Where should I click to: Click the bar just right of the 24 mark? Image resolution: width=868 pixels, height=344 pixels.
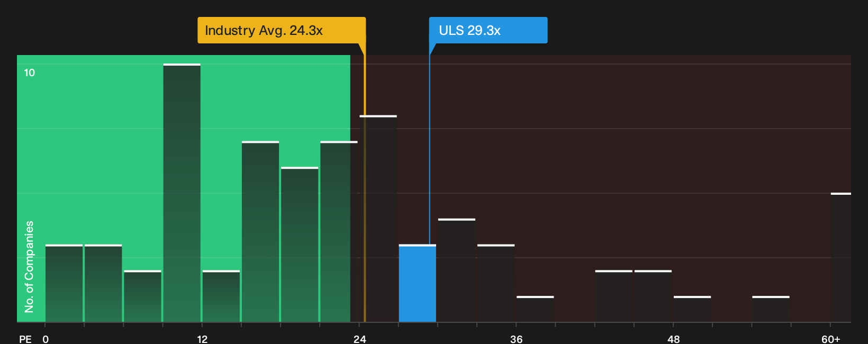tap(378, 219)
